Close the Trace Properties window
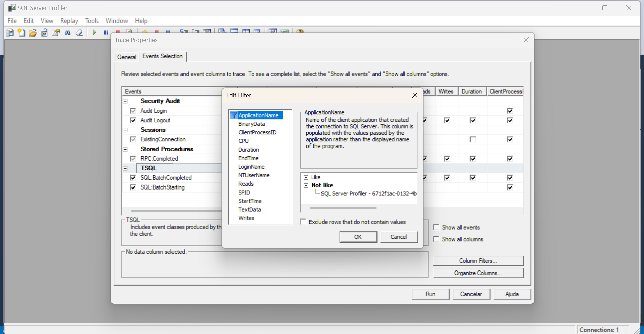 pos(526,40)
